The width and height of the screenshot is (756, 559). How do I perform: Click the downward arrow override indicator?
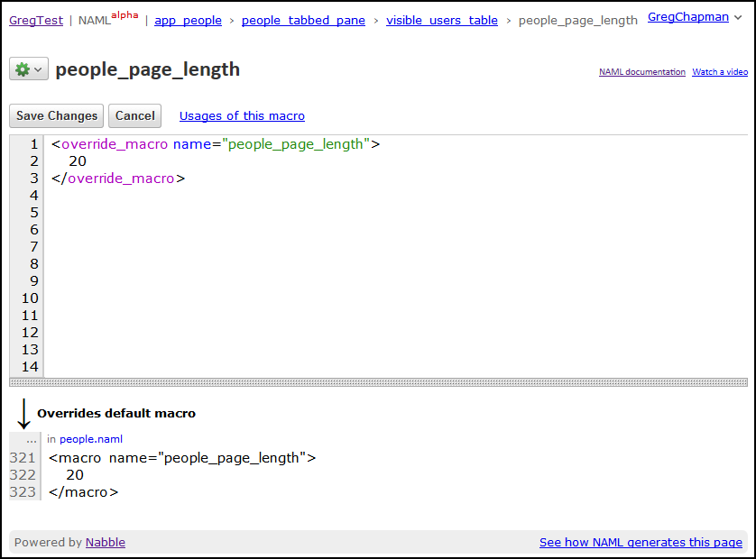23,414
